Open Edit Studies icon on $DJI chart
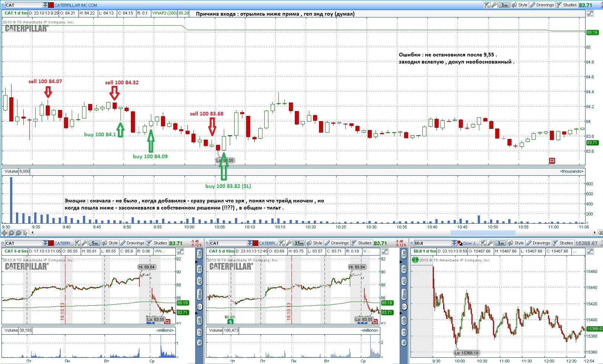 click(x=483, y=243)
